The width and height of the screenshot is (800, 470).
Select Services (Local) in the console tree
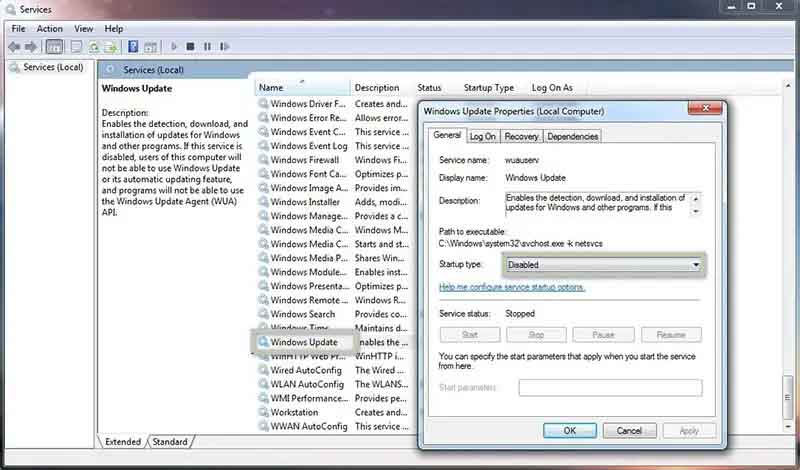pos(53,67)
